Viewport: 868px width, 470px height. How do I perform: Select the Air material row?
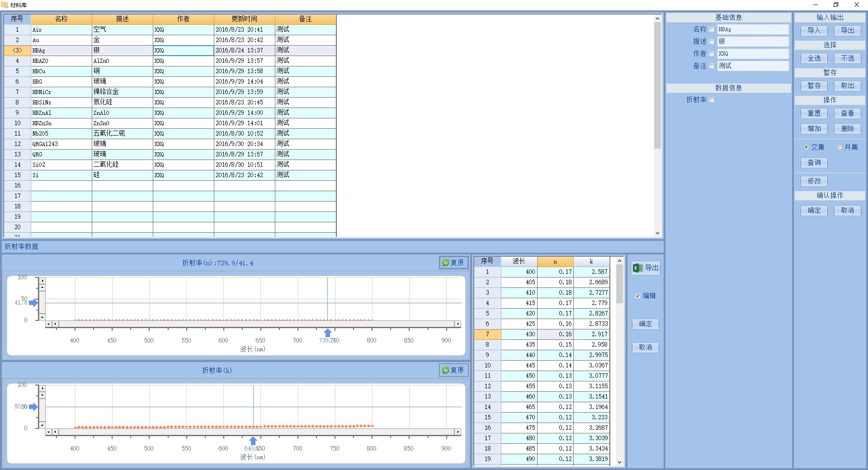tap(170, 30)
